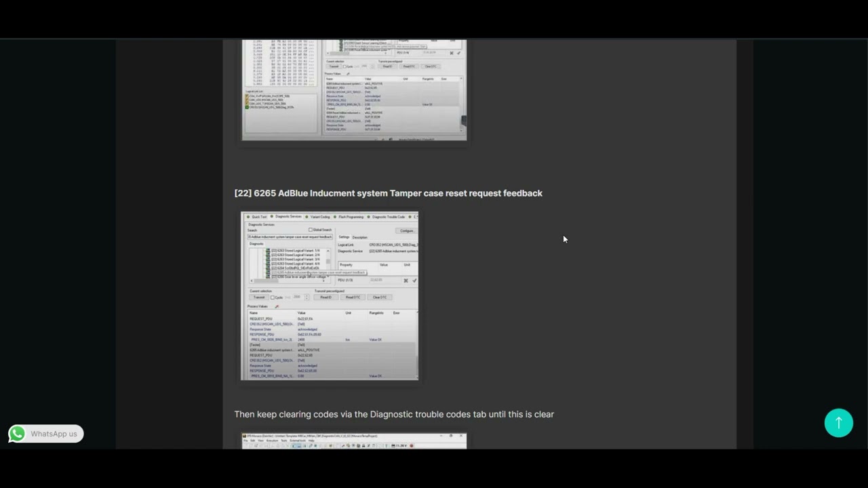This screenshot has height=488, width=868.
Task: Select tree row "6263 Stored Logical Variant 4/4"
Action: point(296,264)
